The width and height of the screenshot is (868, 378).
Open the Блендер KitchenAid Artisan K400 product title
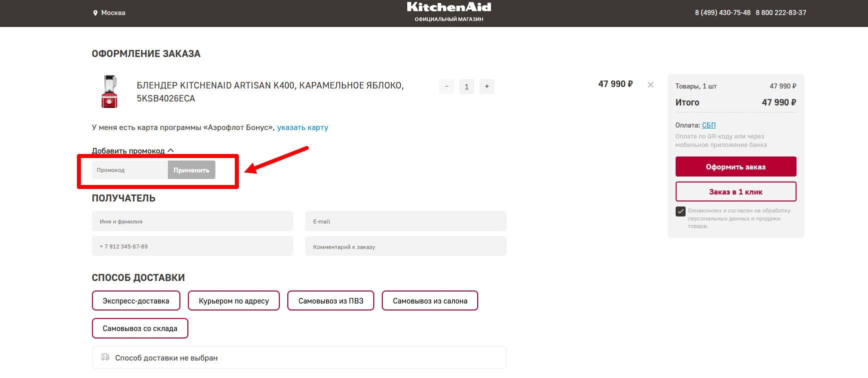click(x=270, y=92)
